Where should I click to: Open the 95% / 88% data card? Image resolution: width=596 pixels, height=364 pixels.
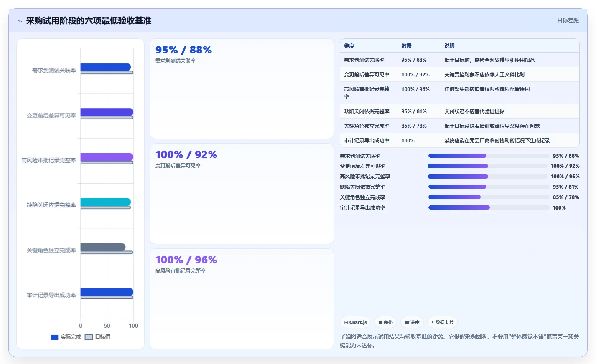(x=242, y=89)
